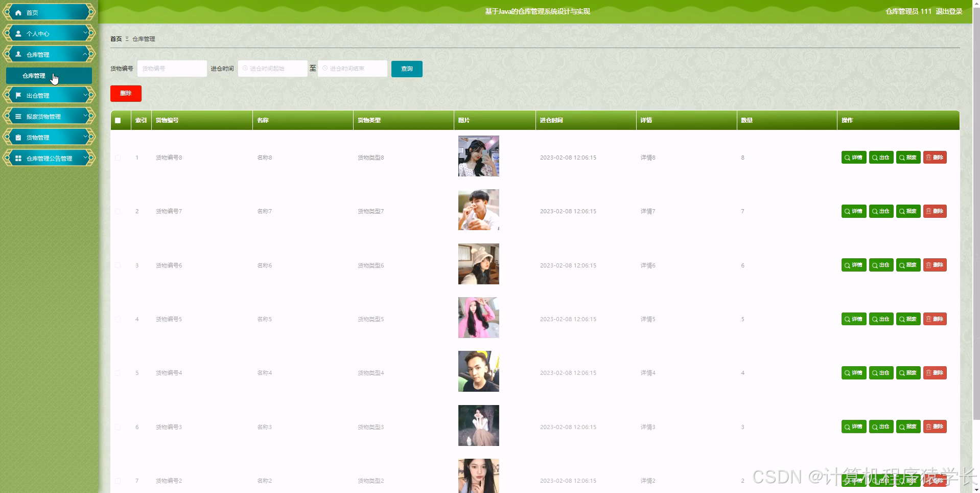980x493 pixels.
Task: Click 出仓 button in 货物编号6 row
Action: [x=881, y=265]
